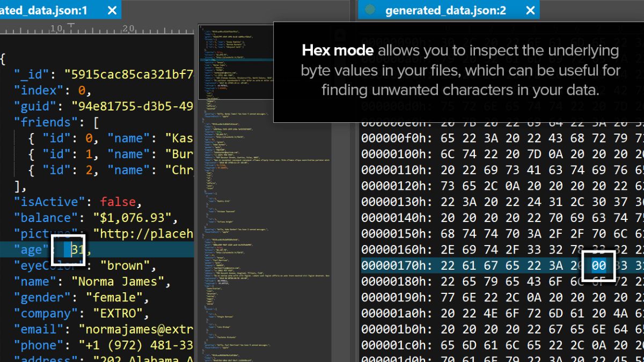Select the highlighted 00 byte in hex view
This screenshot has width=644, height=362.
(x=598, y=266)
